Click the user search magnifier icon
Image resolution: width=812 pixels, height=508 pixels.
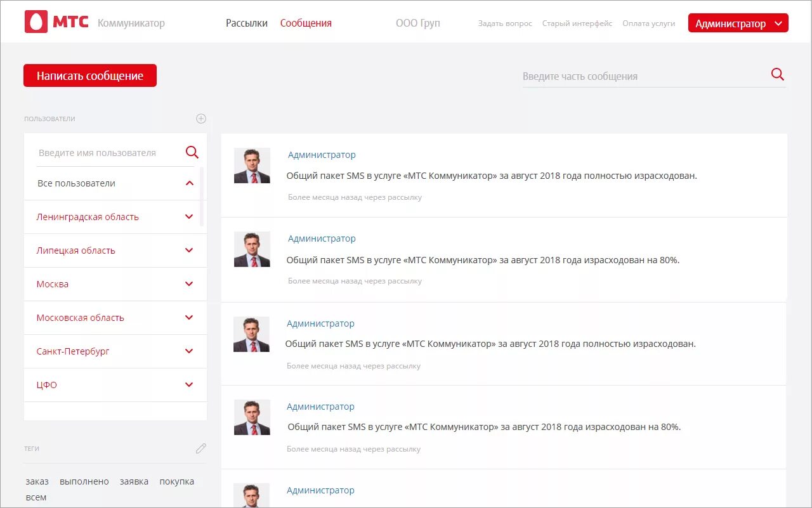point(192,152)
